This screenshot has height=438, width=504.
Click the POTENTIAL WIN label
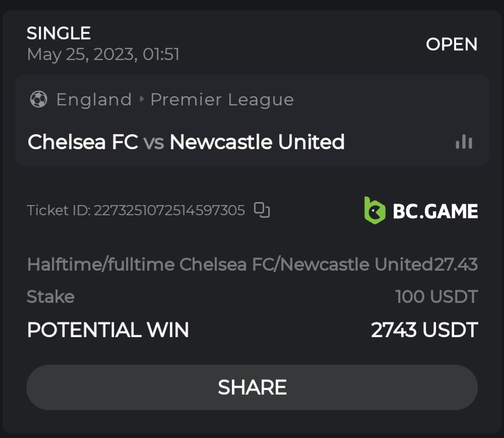tap(108, 330)
